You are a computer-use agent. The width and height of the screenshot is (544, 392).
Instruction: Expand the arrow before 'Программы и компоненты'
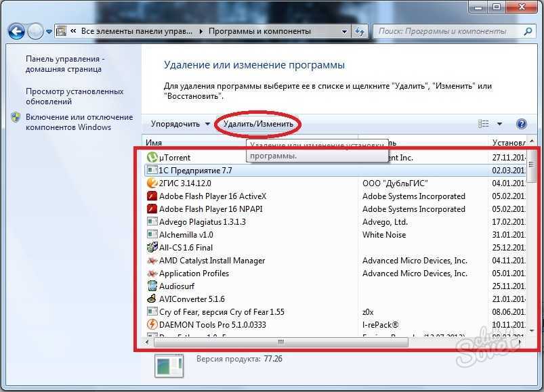[201, 31]
